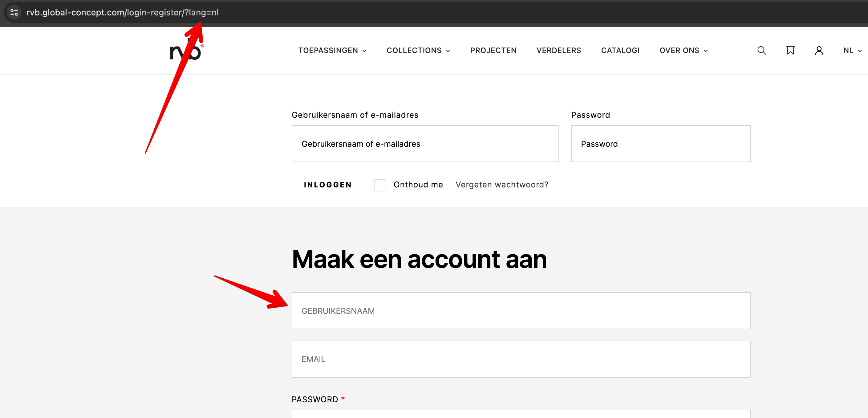Image resolution: width=868 pixels, height=418 pixels.
Task: Expand the Toepassingen menu
Action: click(332, 51)
